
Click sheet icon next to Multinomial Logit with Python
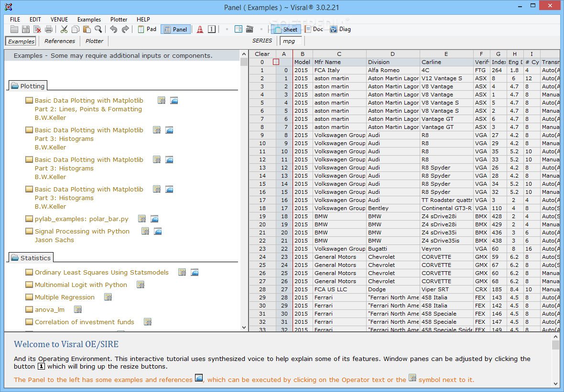pyautogui.click(x=141, y=285)
